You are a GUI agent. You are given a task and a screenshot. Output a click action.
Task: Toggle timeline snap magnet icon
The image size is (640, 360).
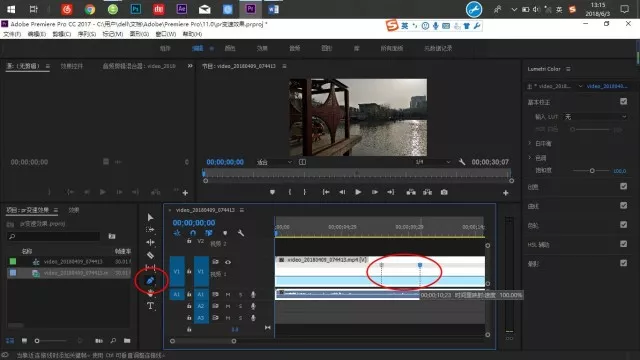coord(193,233)
